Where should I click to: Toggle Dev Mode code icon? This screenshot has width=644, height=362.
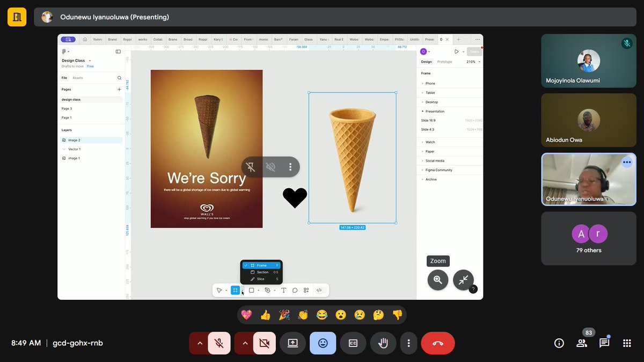319,290
